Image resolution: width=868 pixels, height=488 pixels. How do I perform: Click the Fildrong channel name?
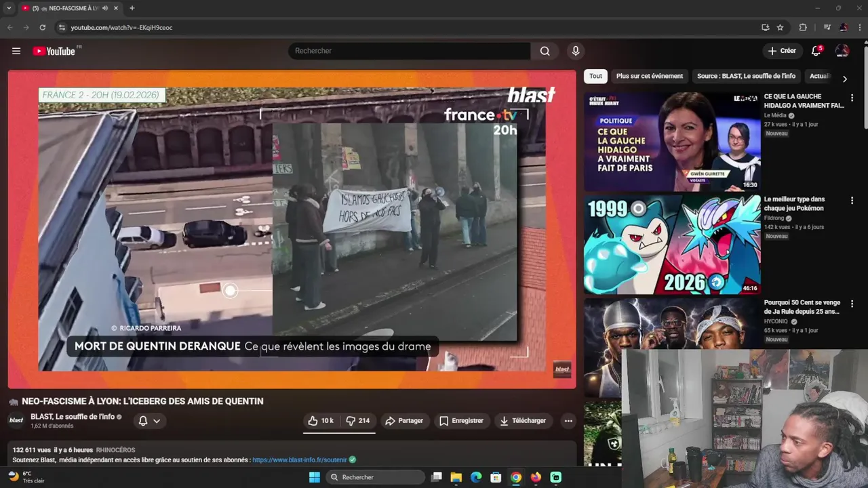tap(774, 219)
